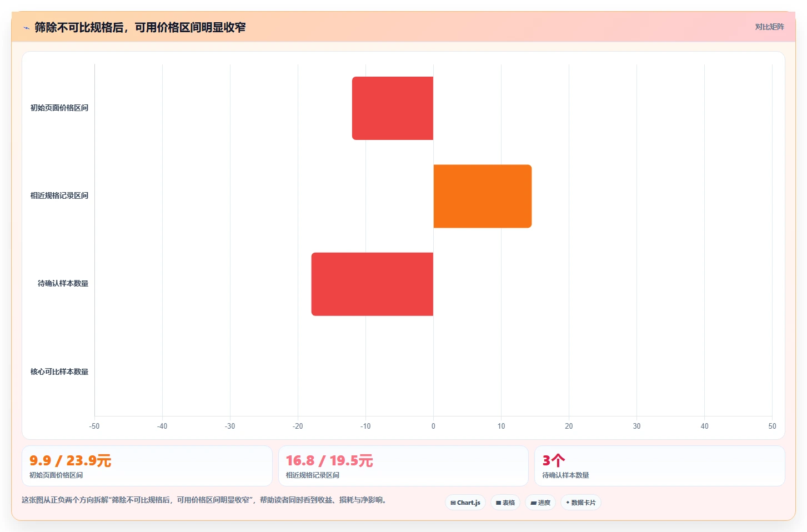Screen dimensions: 807x532
Task: Click the x-axis tick label 50
Action: pyautogui.click(x=772, y=426)
